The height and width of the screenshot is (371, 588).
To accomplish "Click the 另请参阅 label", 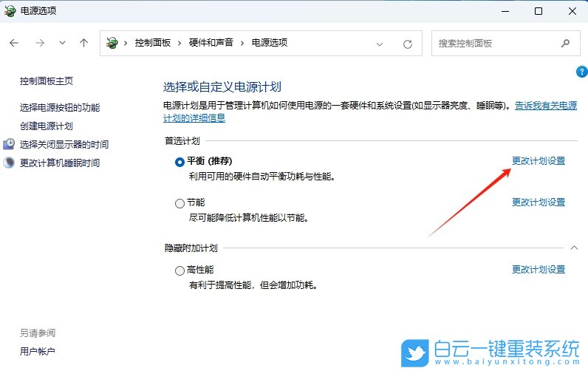I will 38,333.
